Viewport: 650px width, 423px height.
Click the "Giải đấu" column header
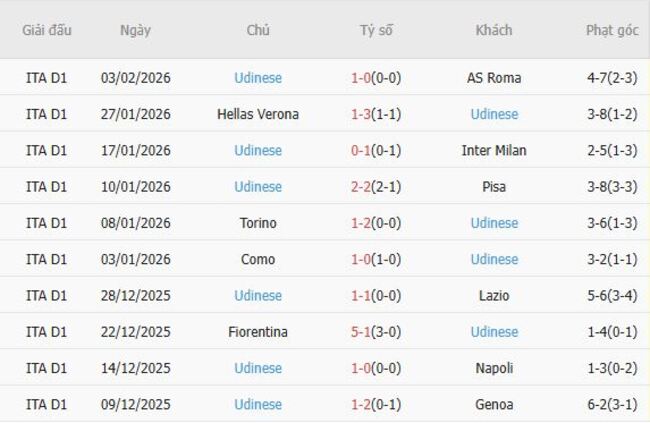click(x=47, y=30)
